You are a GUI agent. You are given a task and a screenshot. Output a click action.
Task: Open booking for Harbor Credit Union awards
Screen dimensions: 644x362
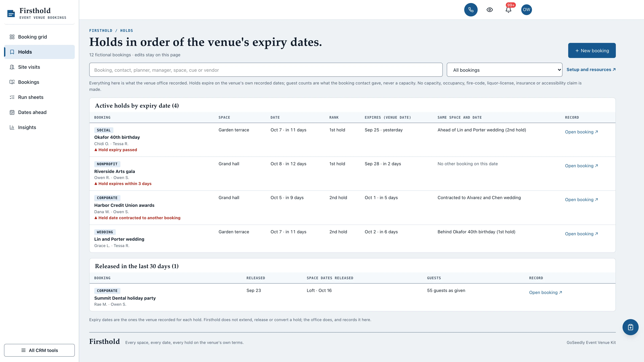point(581,200)
